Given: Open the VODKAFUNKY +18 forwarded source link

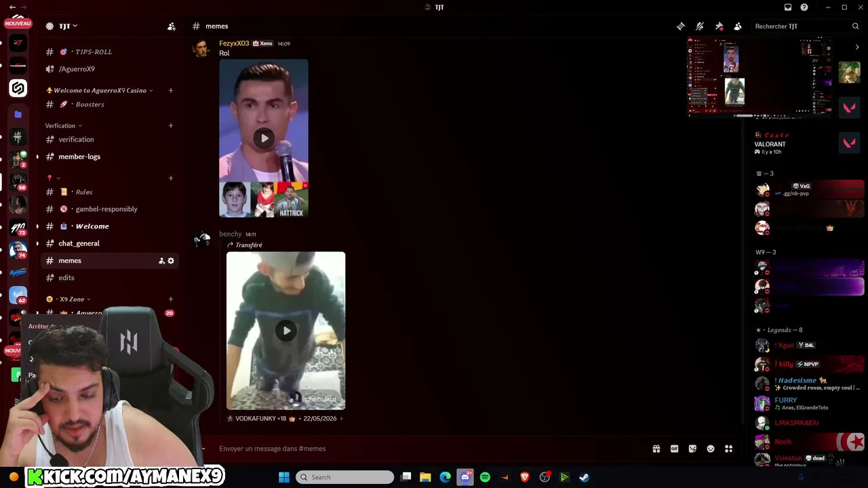Looking at the screenshot, I should pyautogui.click(x=285, y=419).
